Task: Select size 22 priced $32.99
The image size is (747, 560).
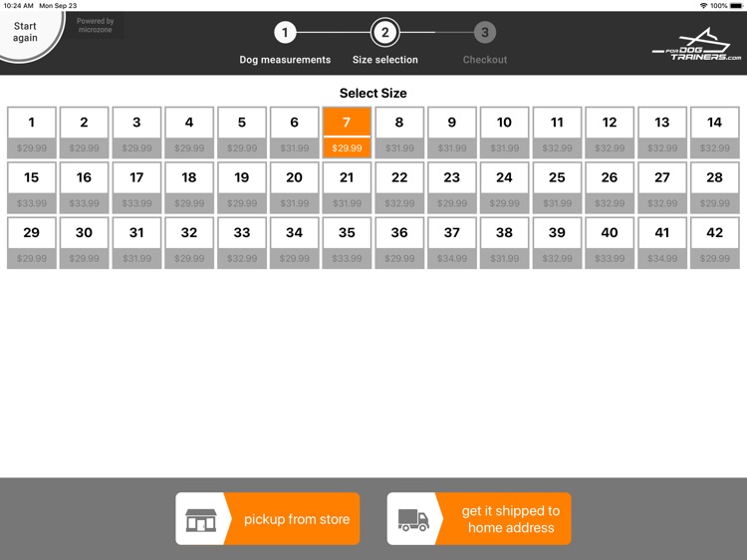Action: click(399, 187)
